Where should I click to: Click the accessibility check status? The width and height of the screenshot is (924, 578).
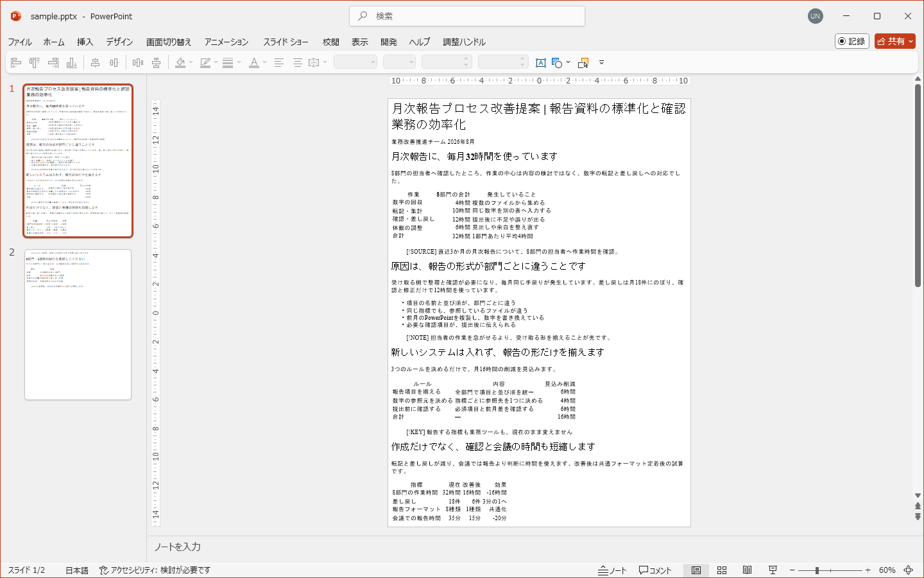click(155, 570)
